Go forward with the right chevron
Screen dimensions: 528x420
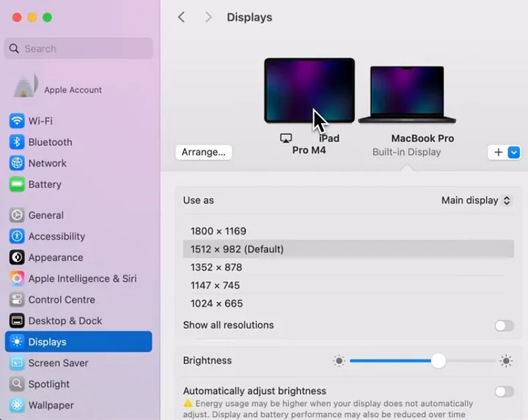click(208, 17)
